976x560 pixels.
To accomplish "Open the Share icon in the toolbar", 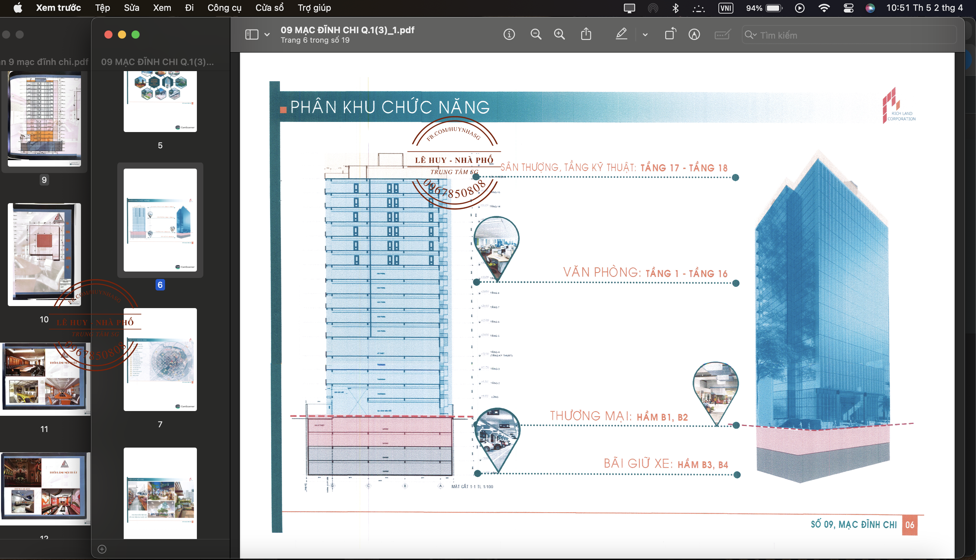I will (586, 34).
